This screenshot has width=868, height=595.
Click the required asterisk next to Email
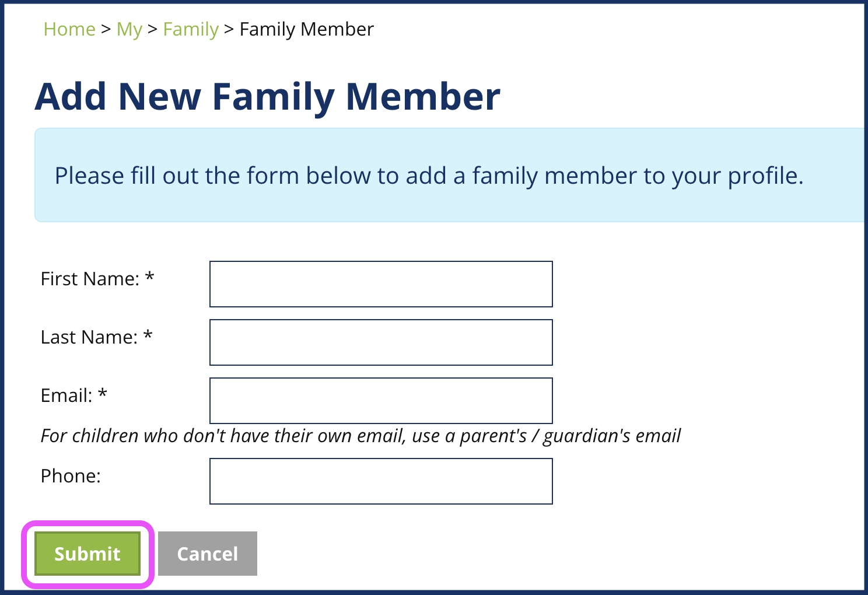click(103, 393)
